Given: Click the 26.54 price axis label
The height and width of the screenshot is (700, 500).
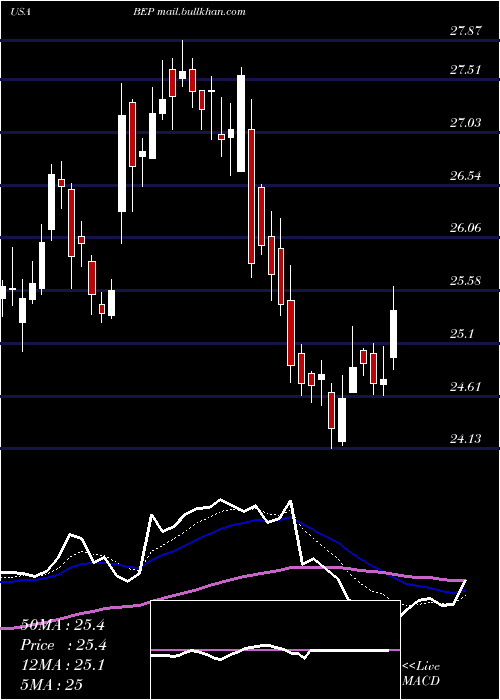Looking at the screenshot, I should click(x=466, y=175).
